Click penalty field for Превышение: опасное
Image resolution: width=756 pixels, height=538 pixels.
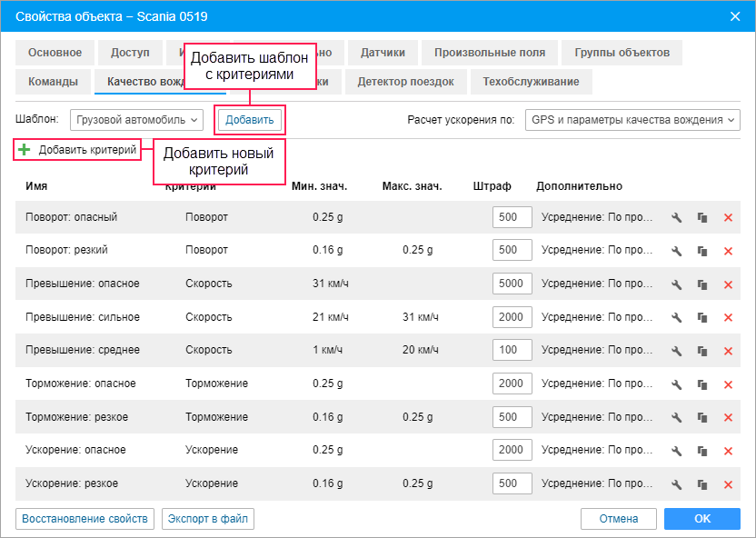click(x=510, y=284)
